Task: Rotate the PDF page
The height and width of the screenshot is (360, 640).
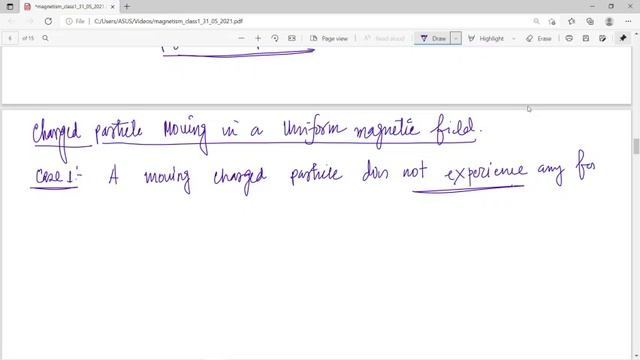Action: point(275,38)
